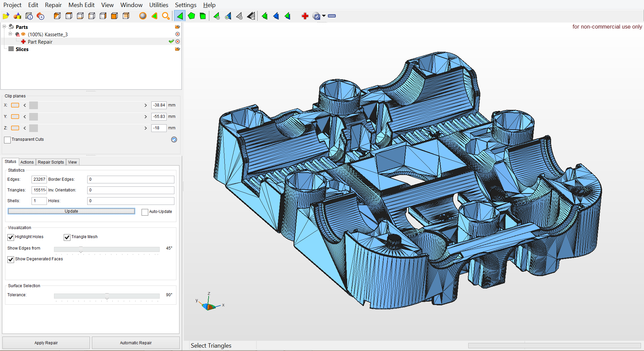The height and width of the screenshot is (351, 644).
Task: Open the Mesh Edit menu
Action: pyautogui.click(x=81, y=5)
